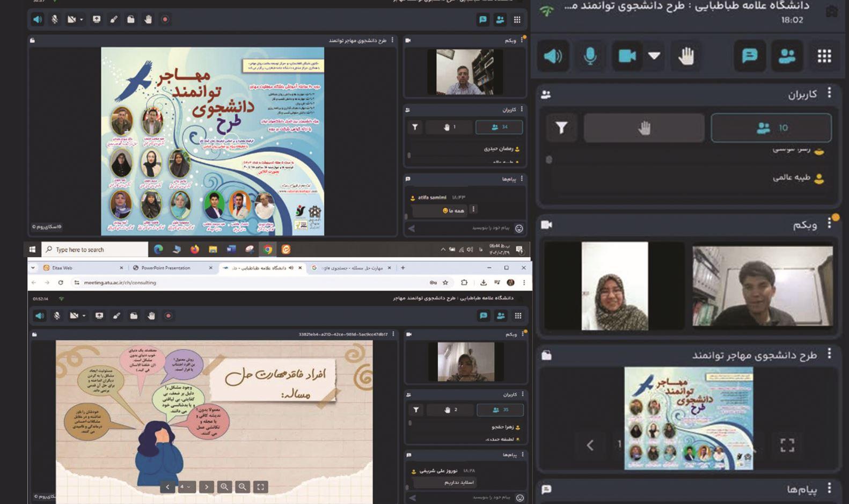Open the large apps grid in 18:02 header
Screen dimensions: 849x504
point(824,56)
